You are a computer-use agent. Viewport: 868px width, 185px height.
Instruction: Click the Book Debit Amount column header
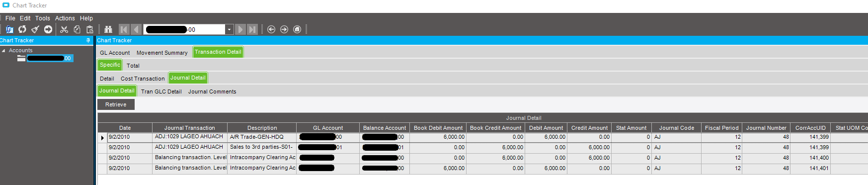click(438, 128)
